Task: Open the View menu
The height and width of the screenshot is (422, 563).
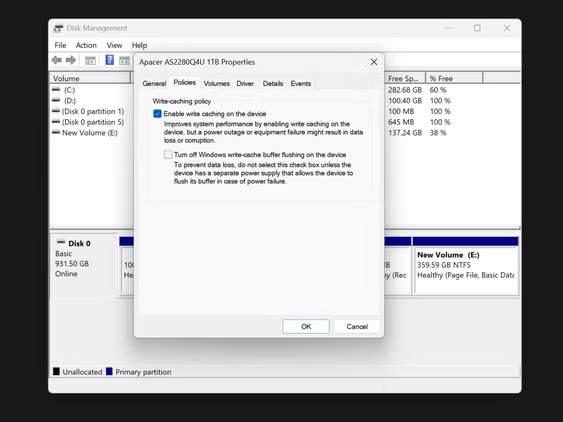Action: click(114, 45)
